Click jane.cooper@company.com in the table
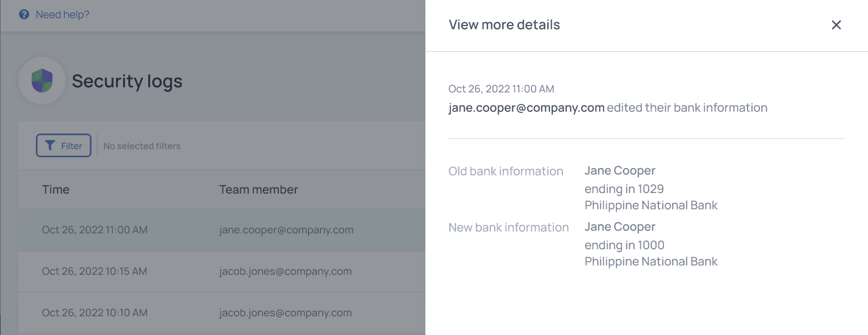The image size is (868, 335). click(286, 230)
